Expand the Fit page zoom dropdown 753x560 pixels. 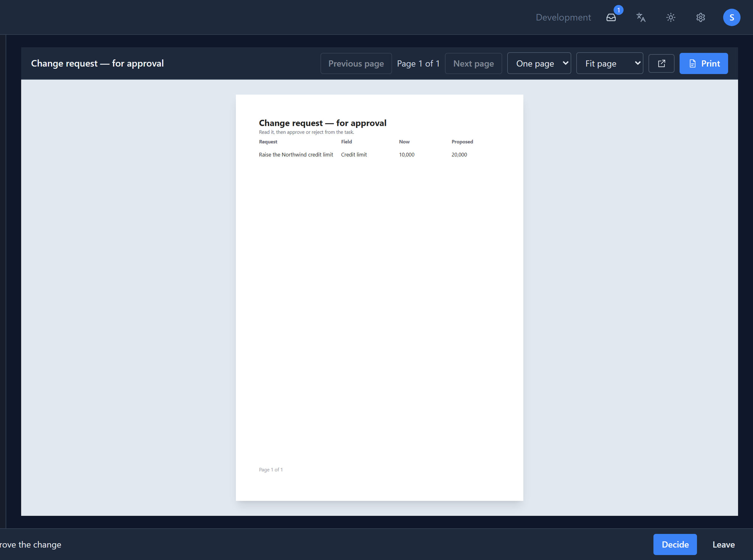pyautogui.click(x=609, y=63)
